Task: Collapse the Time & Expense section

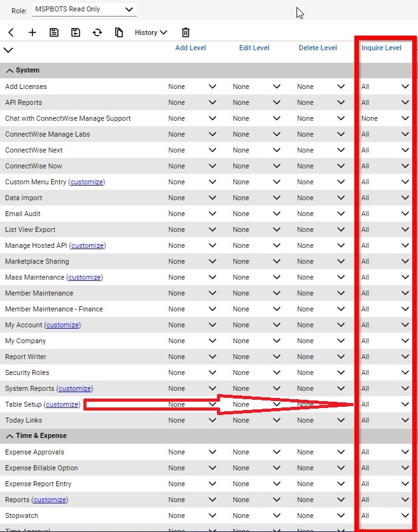Action: click(10, 436)
